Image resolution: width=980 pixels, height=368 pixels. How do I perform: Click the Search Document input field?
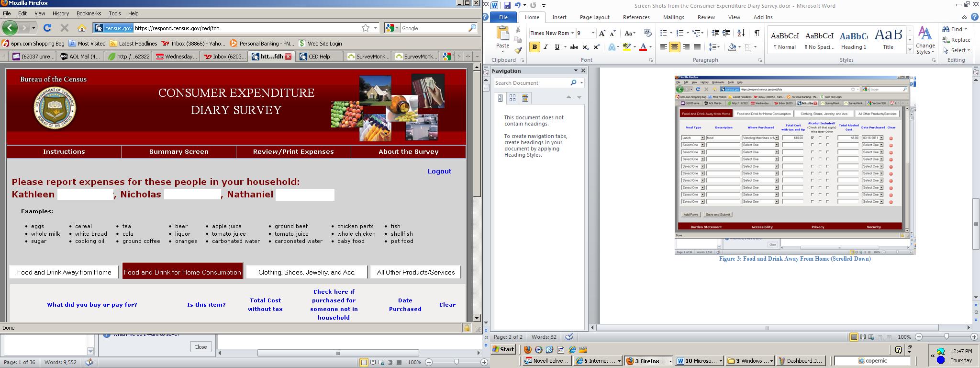point(531,83)
